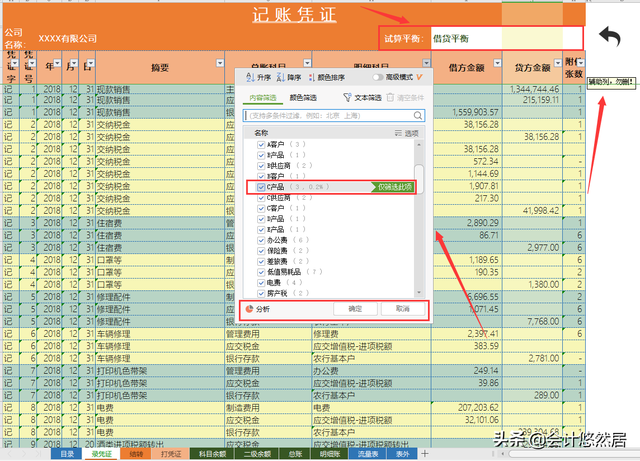Open the 明细账 sheet tab

point(330,454)
